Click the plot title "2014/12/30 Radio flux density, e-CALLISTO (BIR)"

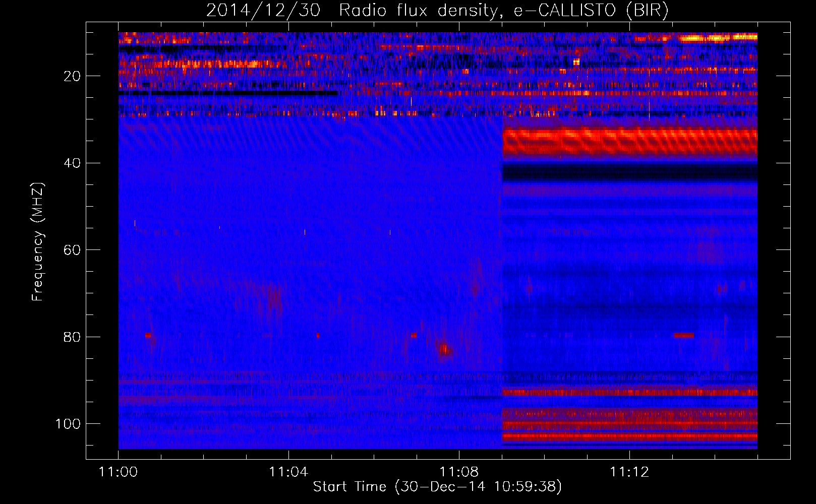pos(437,11)
